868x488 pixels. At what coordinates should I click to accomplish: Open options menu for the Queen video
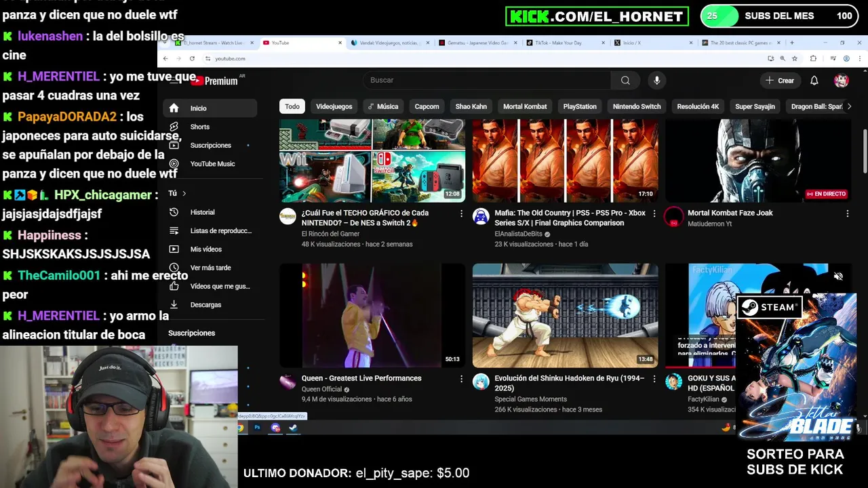click(x=461, y=379)
